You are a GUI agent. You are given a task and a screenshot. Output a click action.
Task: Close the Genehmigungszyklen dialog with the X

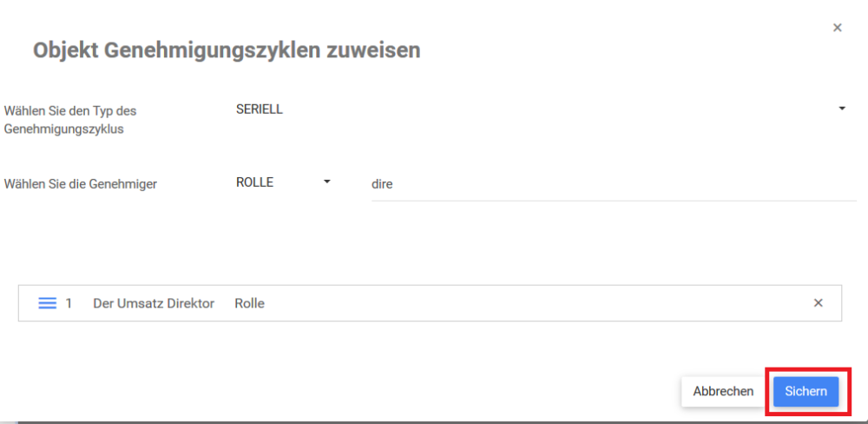click(x=838, y=28)
